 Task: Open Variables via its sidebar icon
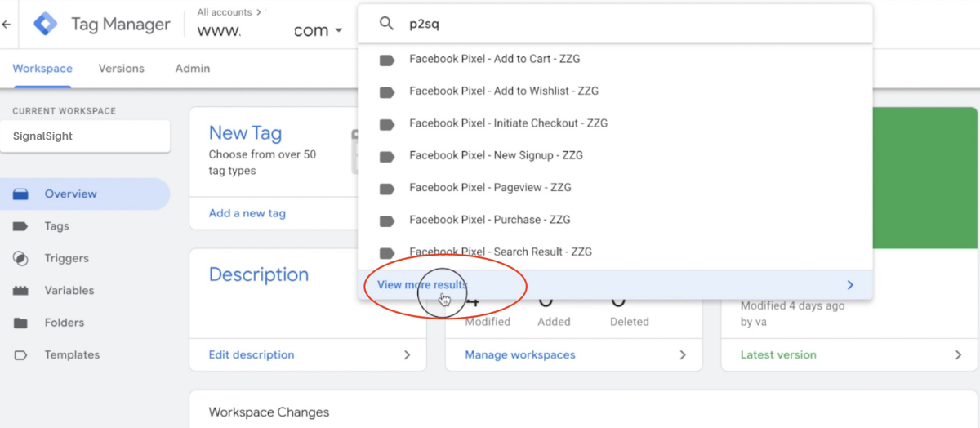pos(20,291)
